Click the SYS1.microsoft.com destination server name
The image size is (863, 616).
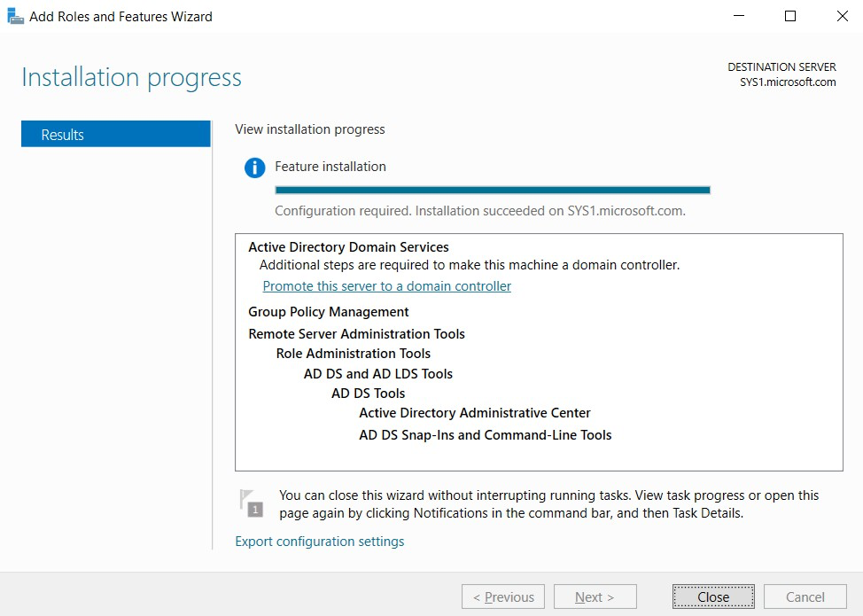tap(788, 82)
